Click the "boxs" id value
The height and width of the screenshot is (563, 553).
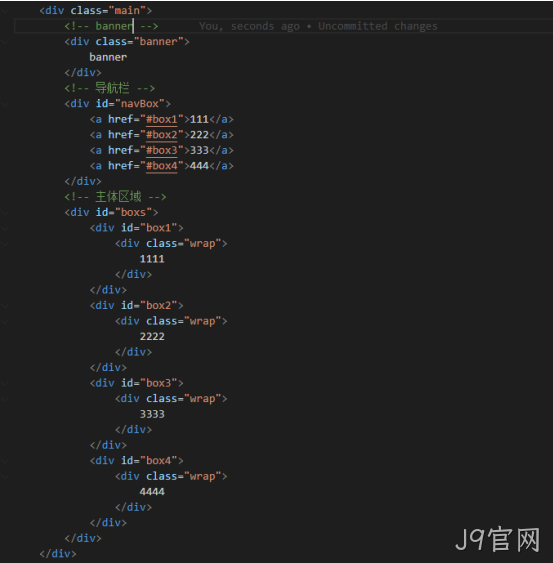(133, 212)
